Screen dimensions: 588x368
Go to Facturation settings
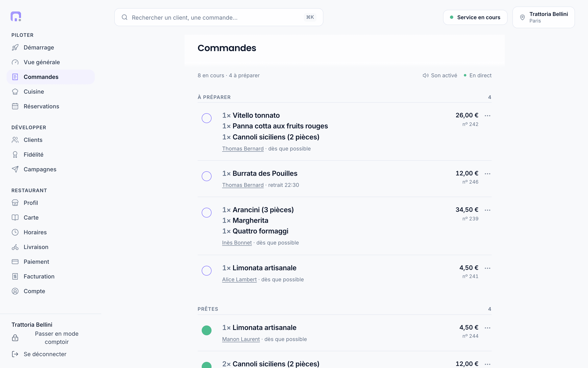[51, 276]
